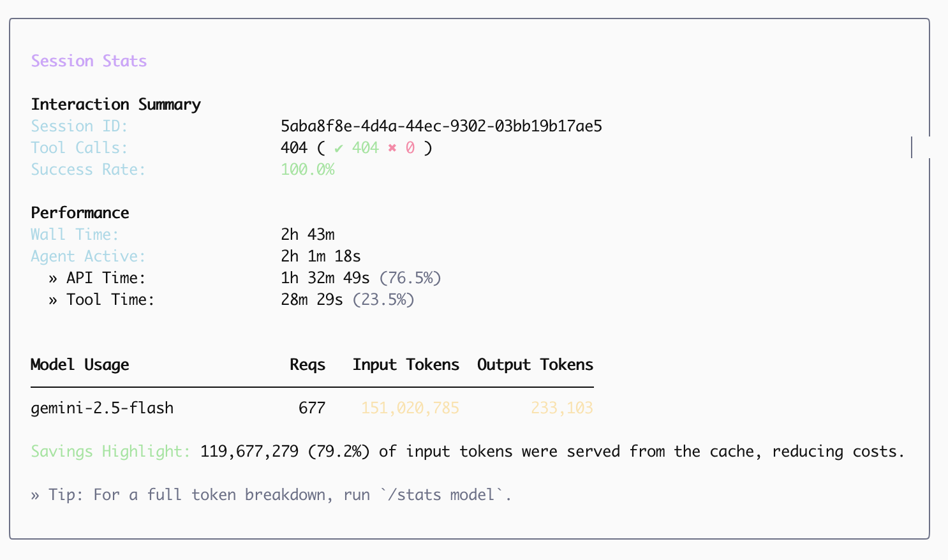The width and height of the screenshot is (948, 560).
Task: Click the » marker before the Tip line
Action: 35,496
